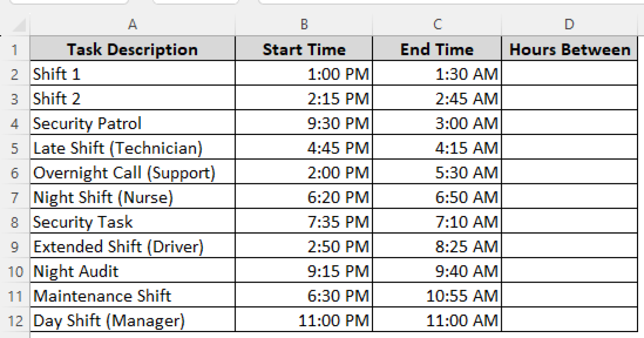Select row number 12

[x=16, y=320]
